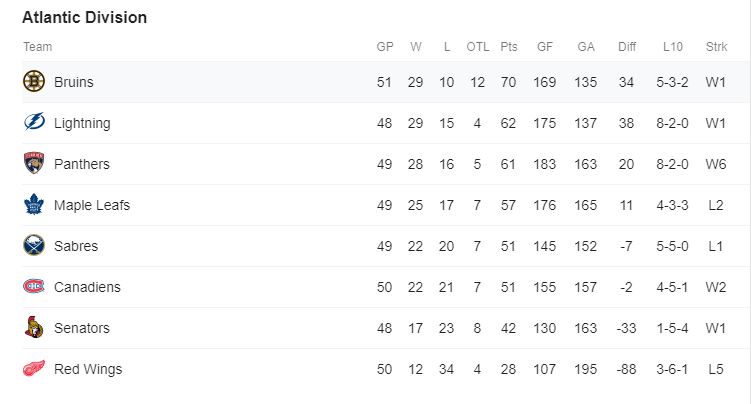Click the Strk column header
Viewport: 751px width, 404px height.
[x=716, y=47]
